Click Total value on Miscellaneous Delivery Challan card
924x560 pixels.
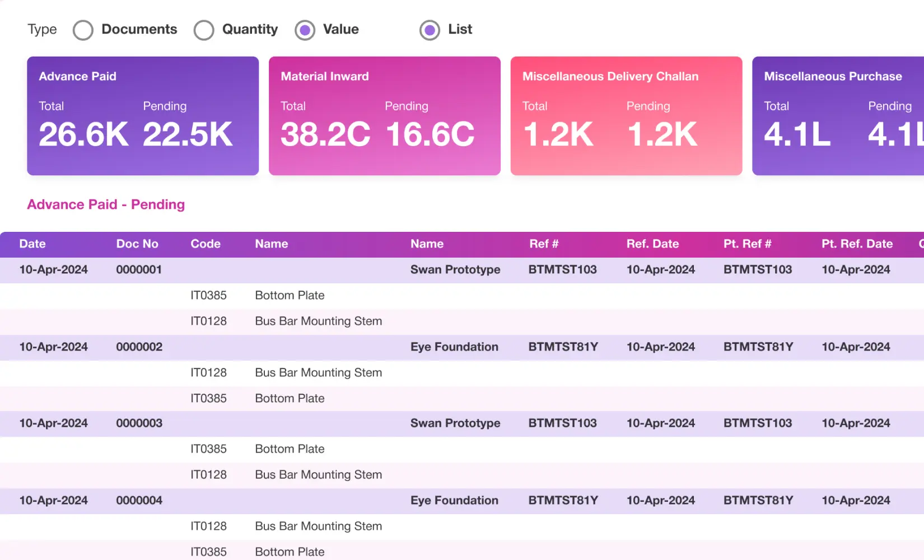point(558,134)
